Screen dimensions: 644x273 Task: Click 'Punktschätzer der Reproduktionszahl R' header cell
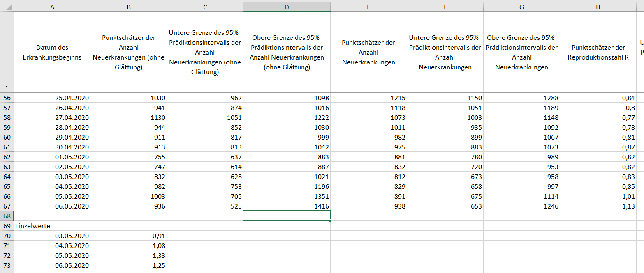point(598,53)
